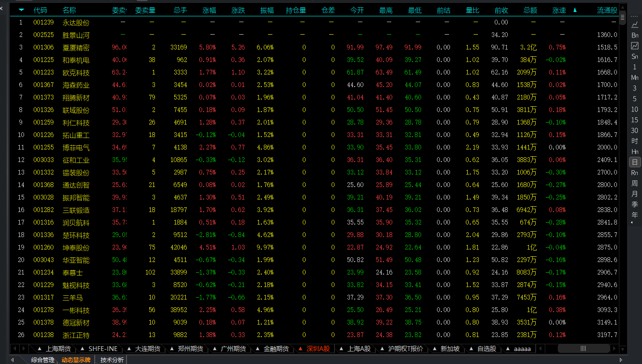
Task: Select the boxed K-line chart icon
Action: [x=635, y=46]
